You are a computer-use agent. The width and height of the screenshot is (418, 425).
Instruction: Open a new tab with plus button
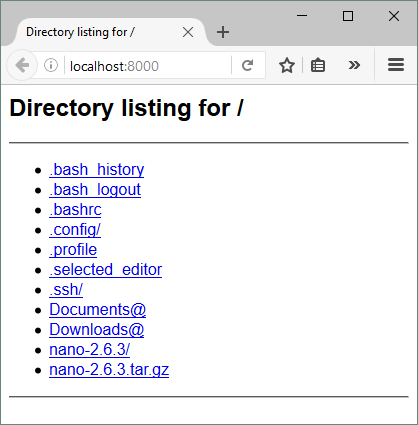pyautogui.click(x=223, y=32)
